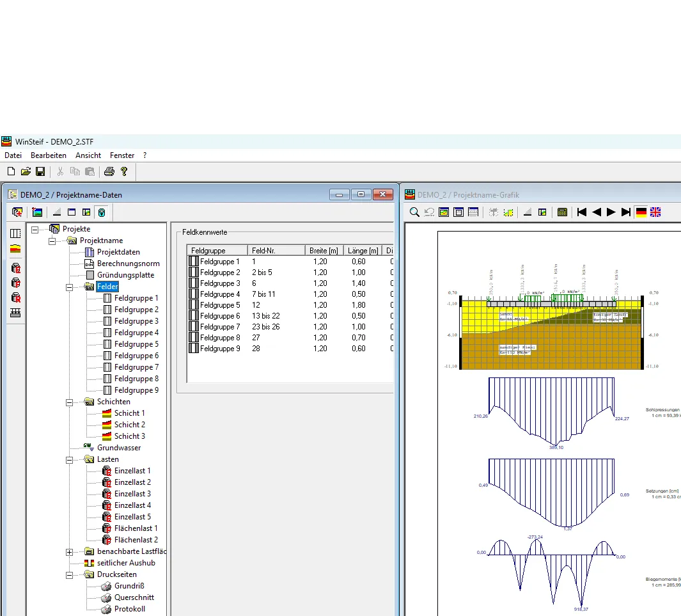This screenshot has height=616, width=681.
Task: Collapse the Projekte root node
Action: coord(35,230)
